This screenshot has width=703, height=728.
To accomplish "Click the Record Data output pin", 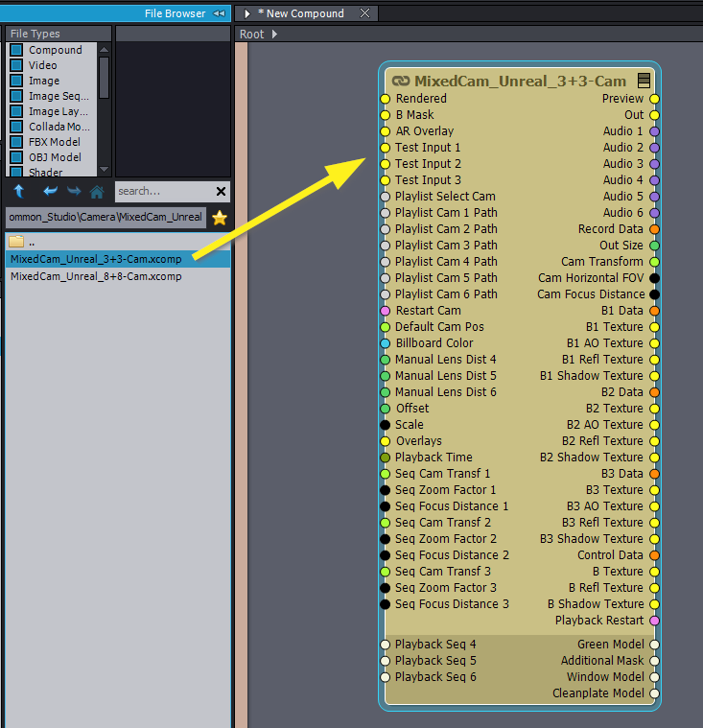I will (654, 229).
